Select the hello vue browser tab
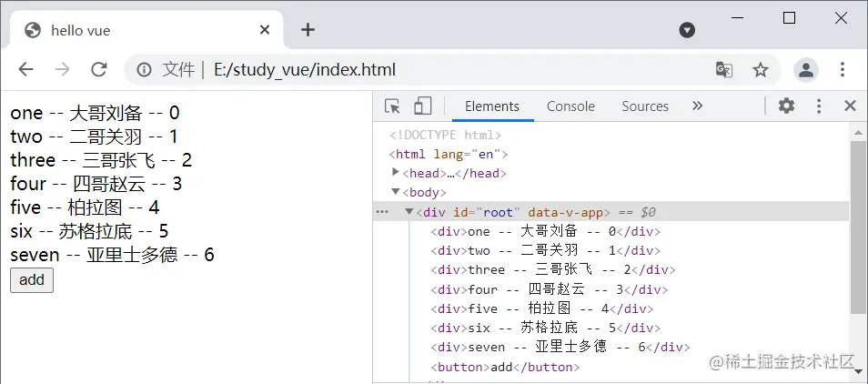This screenshot has width=868, height=384. 147,30
